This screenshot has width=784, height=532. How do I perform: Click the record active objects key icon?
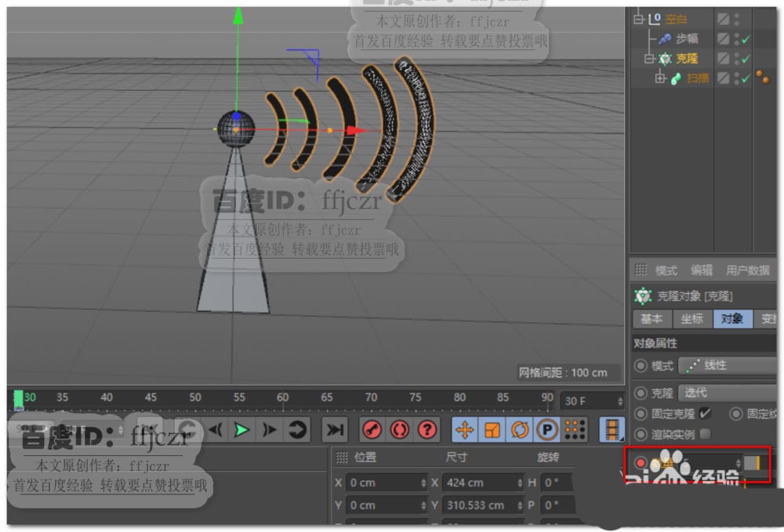(372, 429)
